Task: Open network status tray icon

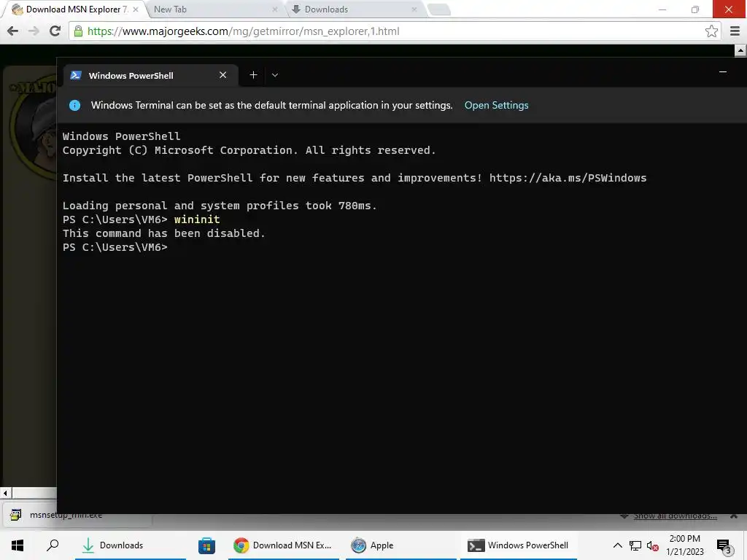Action: tap(635, 545)
